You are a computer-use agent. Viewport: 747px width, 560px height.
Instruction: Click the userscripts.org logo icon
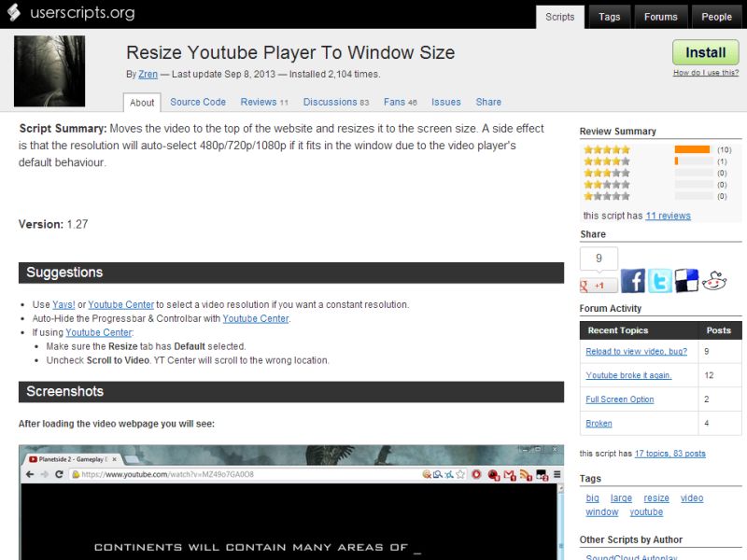(14, 12)
